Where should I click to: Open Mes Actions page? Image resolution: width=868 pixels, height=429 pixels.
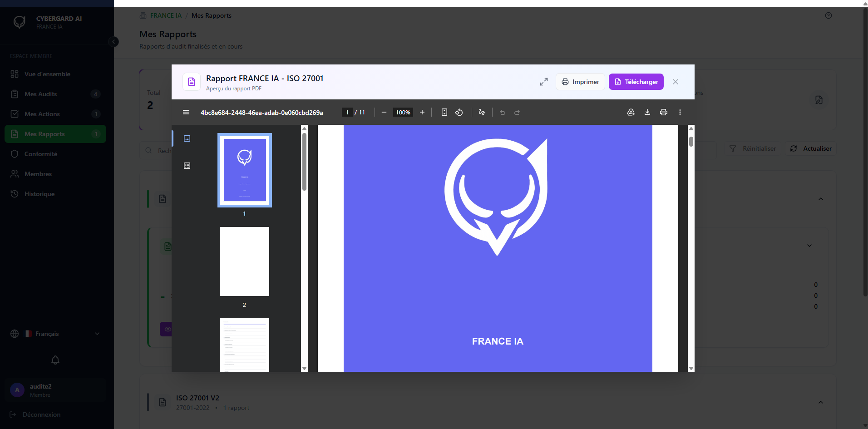click(55, 114)
